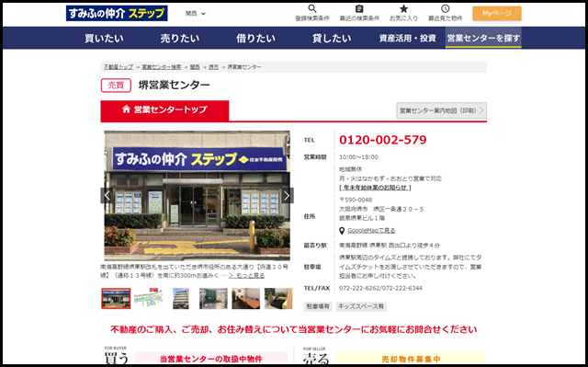Show the previous storefront photo with left arrow
This screenshot has width=588, height=367.
(107, 196)
